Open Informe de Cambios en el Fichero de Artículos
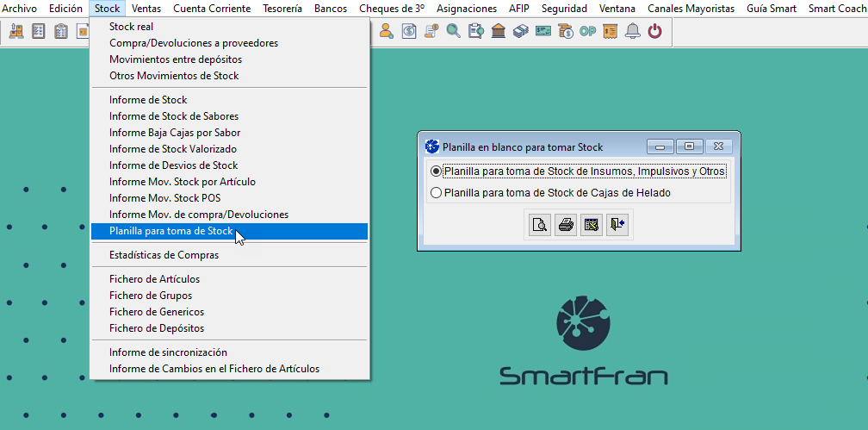The image size is (868, 430). 229,369
